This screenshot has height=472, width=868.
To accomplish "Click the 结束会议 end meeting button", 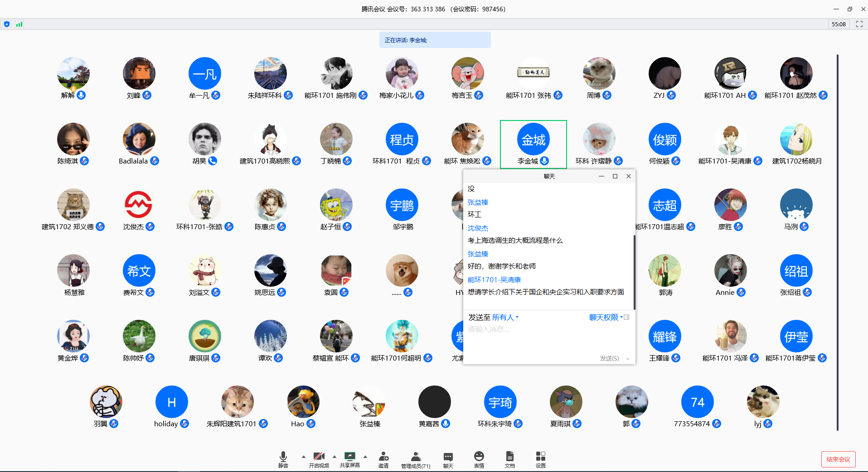I will pyautogui.click(x=838, y=459).
